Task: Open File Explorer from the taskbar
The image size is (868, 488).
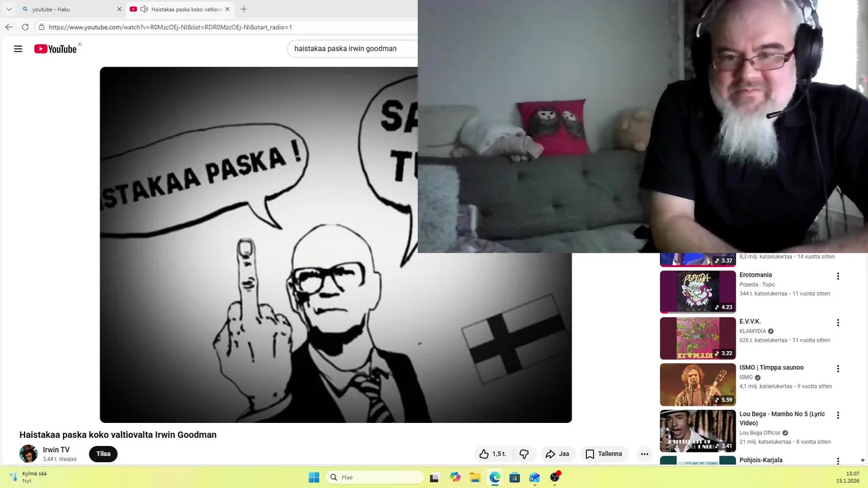Action: tap(475, 477)
